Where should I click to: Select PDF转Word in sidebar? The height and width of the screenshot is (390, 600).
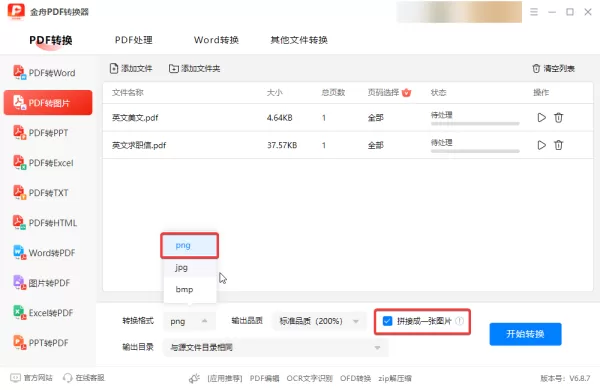point(48,73)
